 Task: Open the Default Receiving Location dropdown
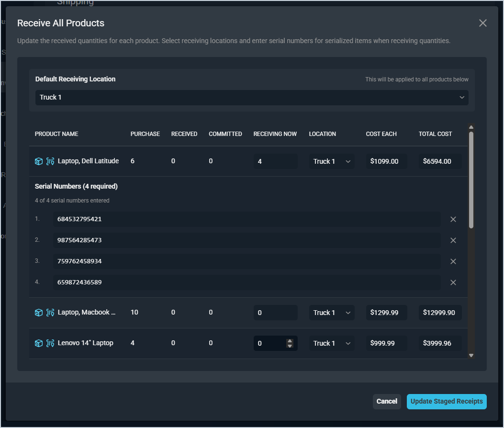coord(252,98)
